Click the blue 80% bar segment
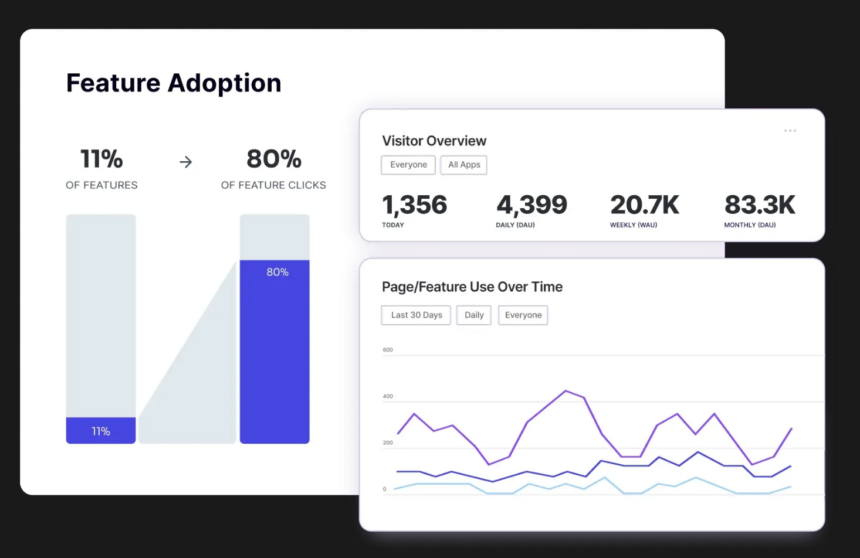Image resolution: width=860 pixels, height=558 pixels. (x=275, y=350)
